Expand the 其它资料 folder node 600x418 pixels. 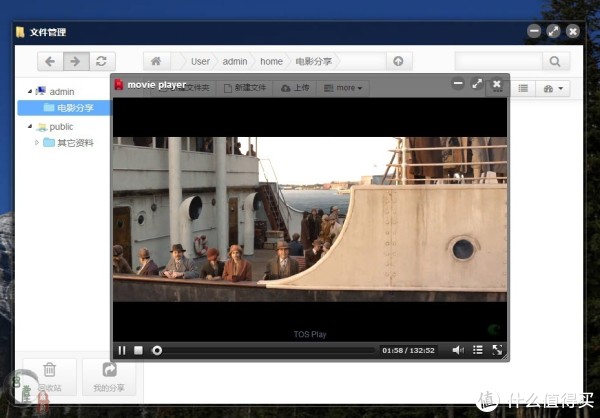(x=37, y=142)
